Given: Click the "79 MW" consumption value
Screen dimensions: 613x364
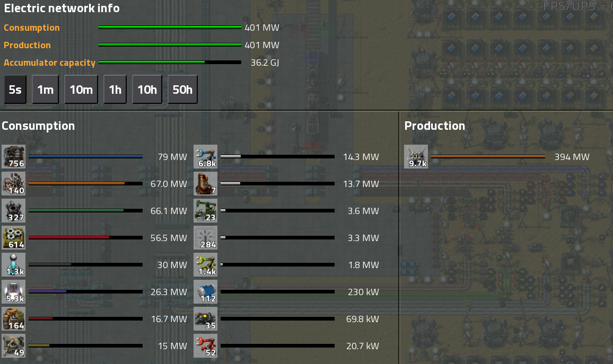Looking at the screenshot, I should point(172,157).
